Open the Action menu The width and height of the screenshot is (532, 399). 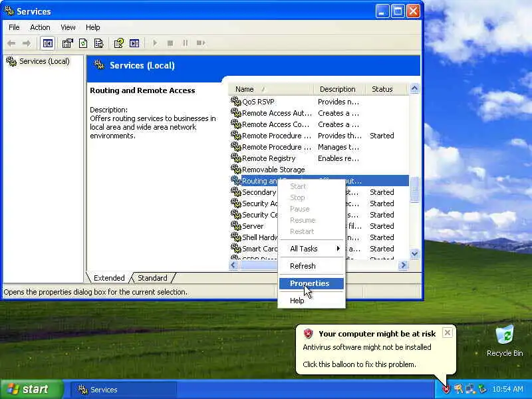click(x=40, y=27)
